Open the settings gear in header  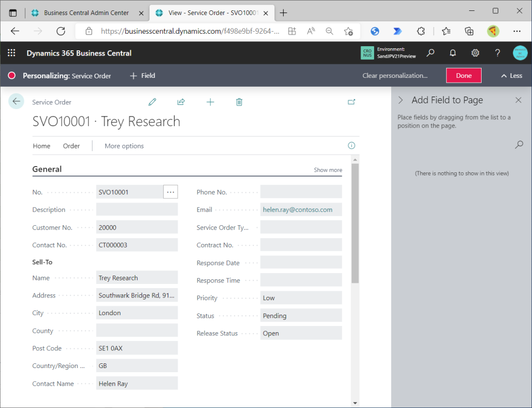475,53
